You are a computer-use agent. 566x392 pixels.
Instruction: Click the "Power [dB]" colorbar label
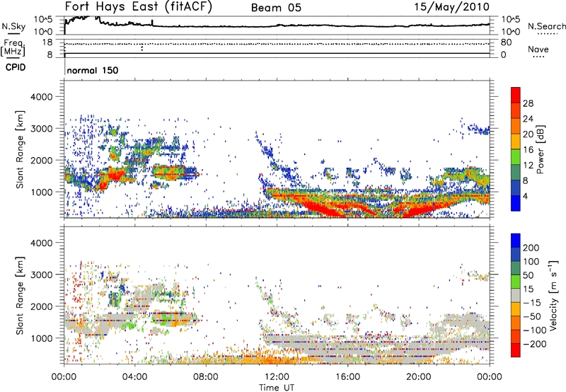[540, 149]
